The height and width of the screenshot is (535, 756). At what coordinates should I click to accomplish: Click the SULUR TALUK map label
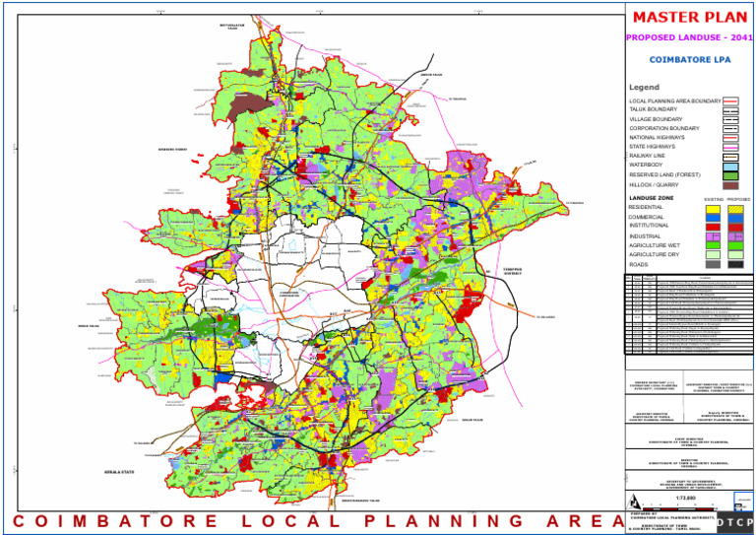pyautogui.click(x=472, y=420)
